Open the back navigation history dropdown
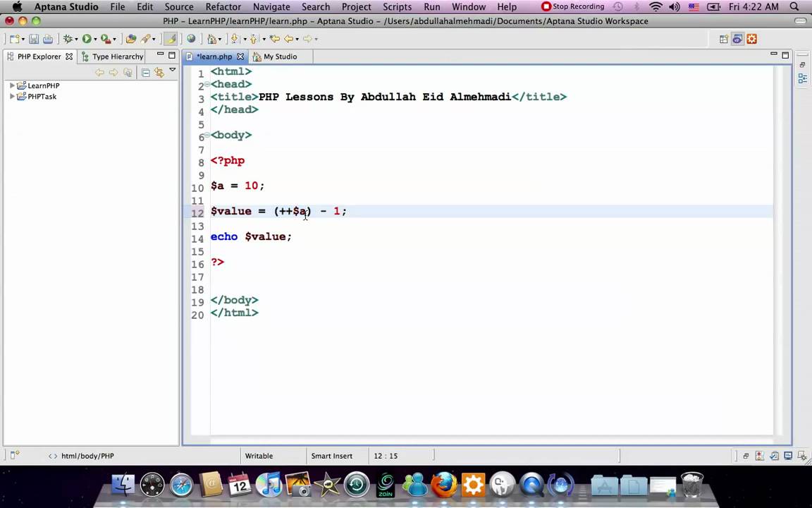Image resolution: width=812 pixels, height=508 pixels. (297, 40)
